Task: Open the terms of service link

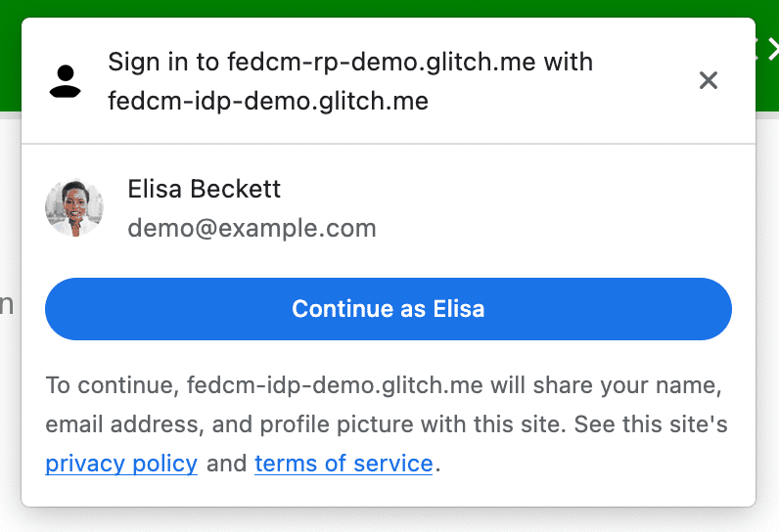Action: pyautogui.click(x=344, y=463)
